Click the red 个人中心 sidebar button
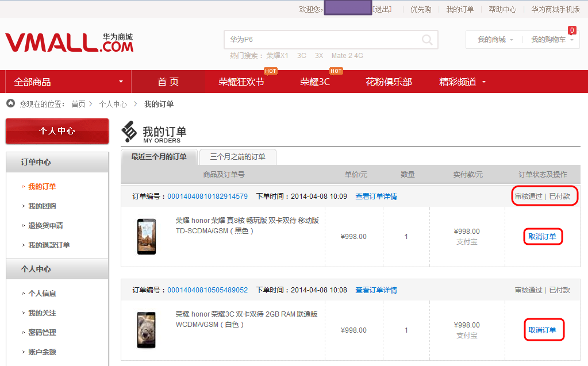 point(57,131)
